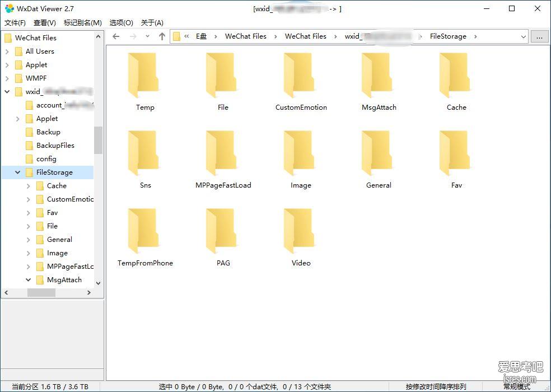Click 常规模式 in status bar
The image size is (551, 392).
516,387
